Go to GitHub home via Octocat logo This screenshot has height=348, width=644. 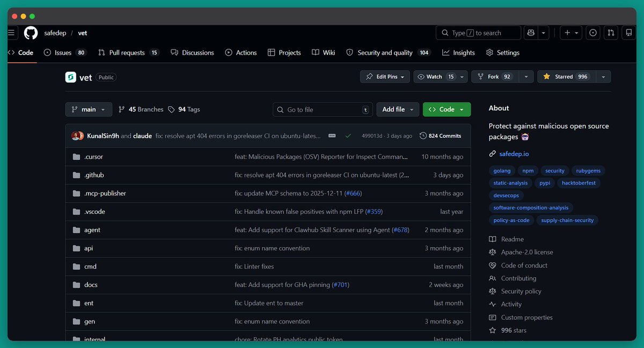tap(31, 33)
